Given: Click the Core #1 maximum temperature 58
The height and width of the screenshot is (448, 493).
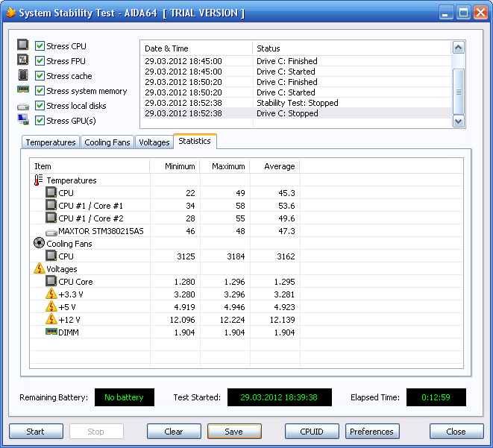Looking at the screenshot, I should pyautogui.click(x=240, y=206).
